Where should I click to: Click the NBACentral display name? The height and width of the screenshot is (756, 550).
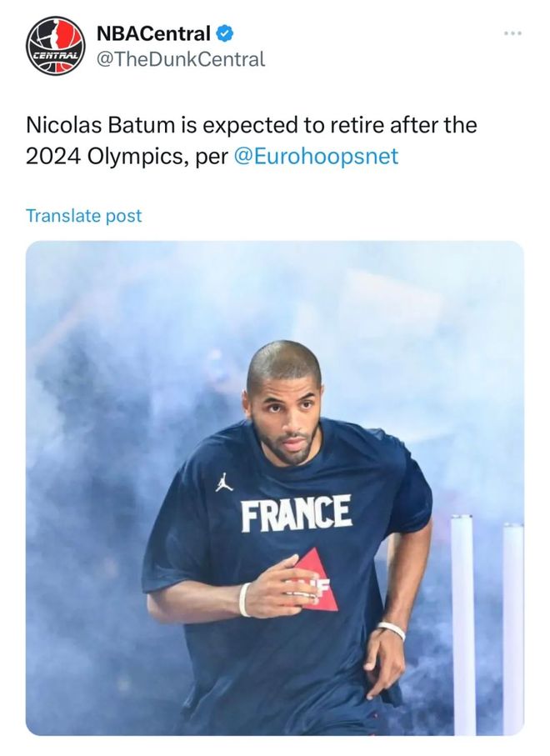click(x=154, y=33)
